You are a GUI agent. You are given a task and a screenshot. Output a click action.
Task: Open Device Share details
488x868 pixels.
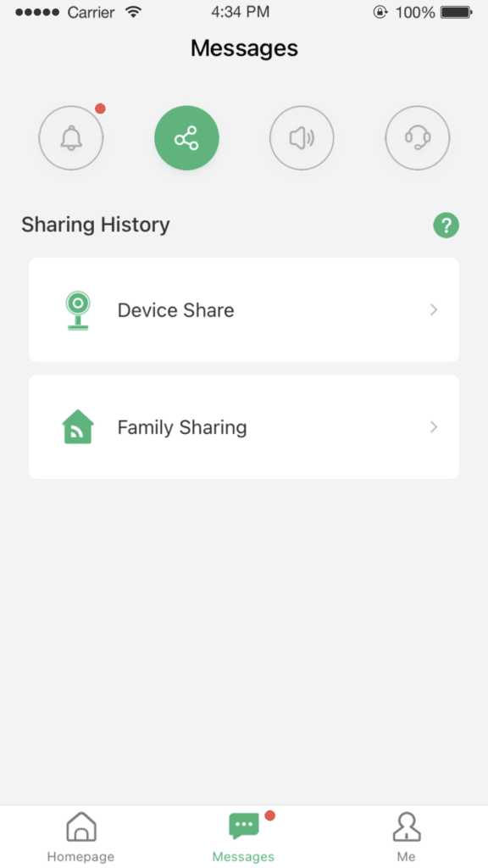click(244, 309)
